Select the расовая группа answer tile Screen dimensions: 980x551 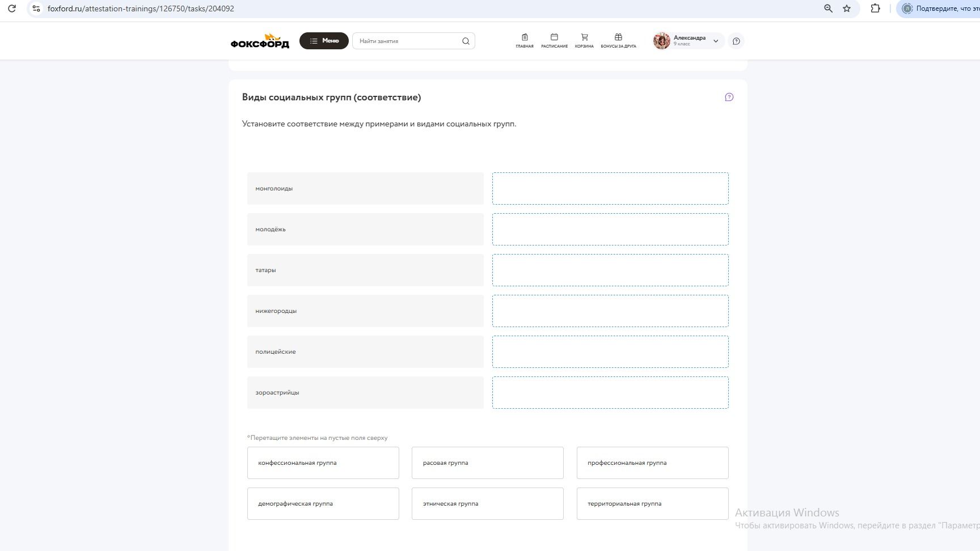[x=488, y=463]
